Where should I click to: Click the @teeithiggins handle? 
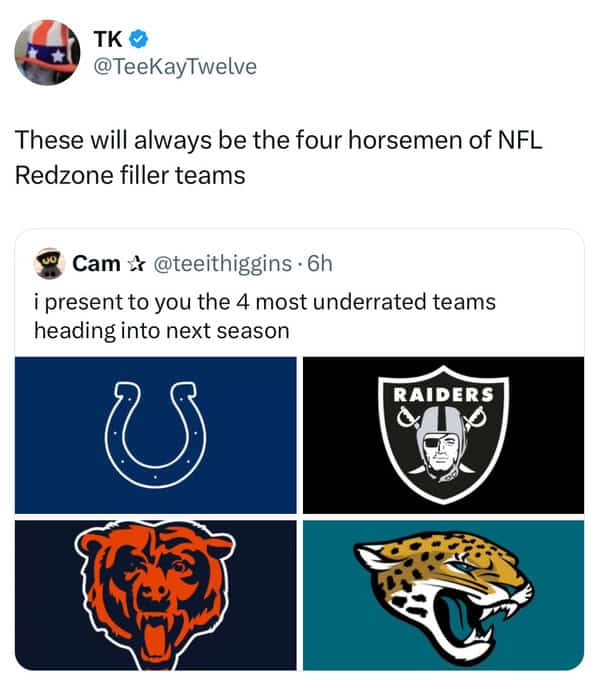pyautogui.click(x=223, y=264)
